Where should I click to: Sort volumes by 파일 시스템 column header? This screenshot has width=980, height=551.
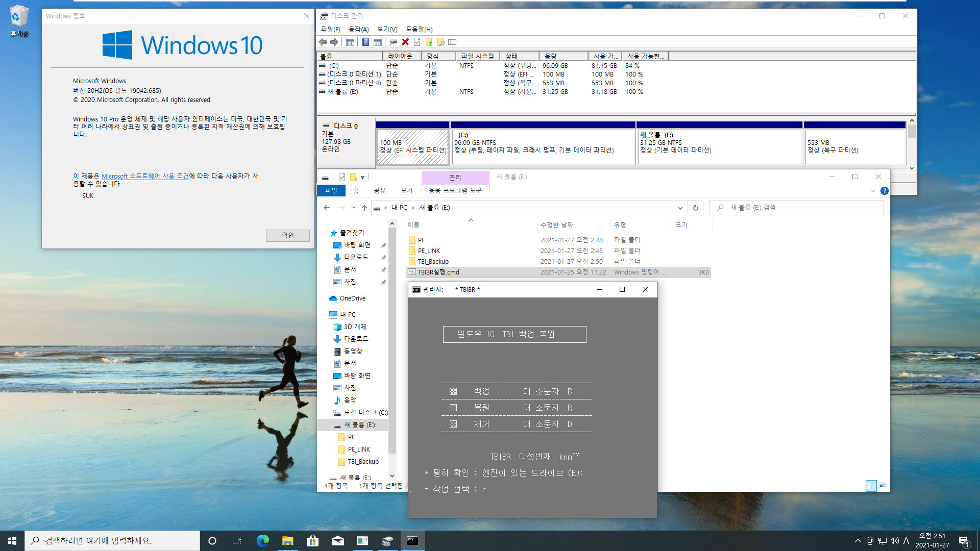(x=477, y=56)
